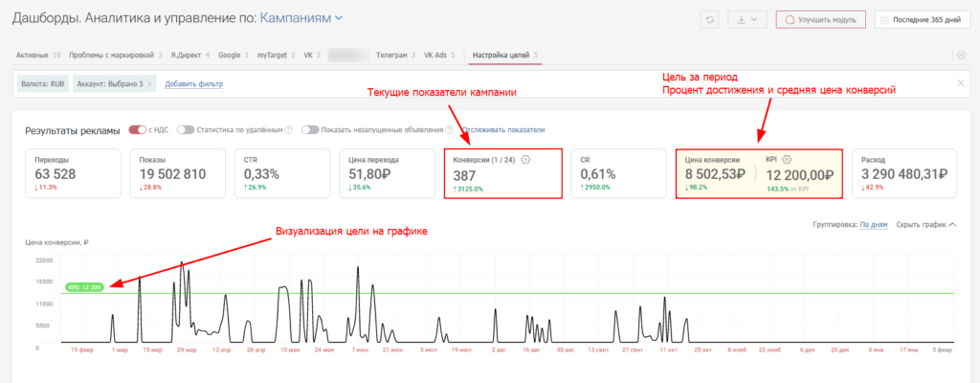Enable Показать незапущенные объявления toggle
The image size is (980, 383).
pos(309,129)
